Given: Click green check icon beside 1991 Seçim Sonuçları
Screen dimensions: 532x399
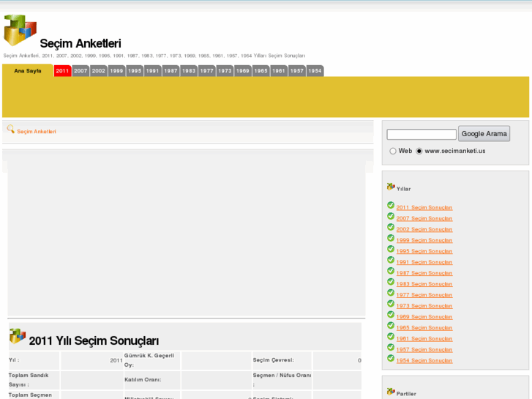Looking at the screenshot, I should coord(391,260).
